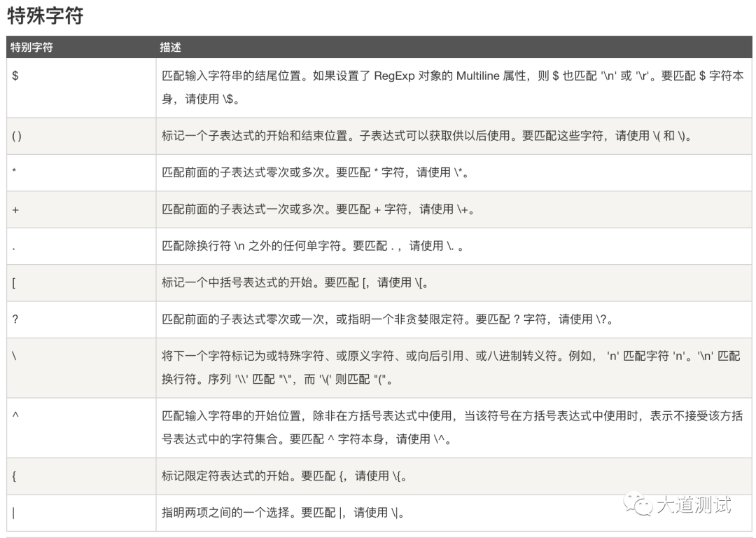Click description 标记一个中括号表达式的开始
756x538 pixels.
click(x=295, y=282)
